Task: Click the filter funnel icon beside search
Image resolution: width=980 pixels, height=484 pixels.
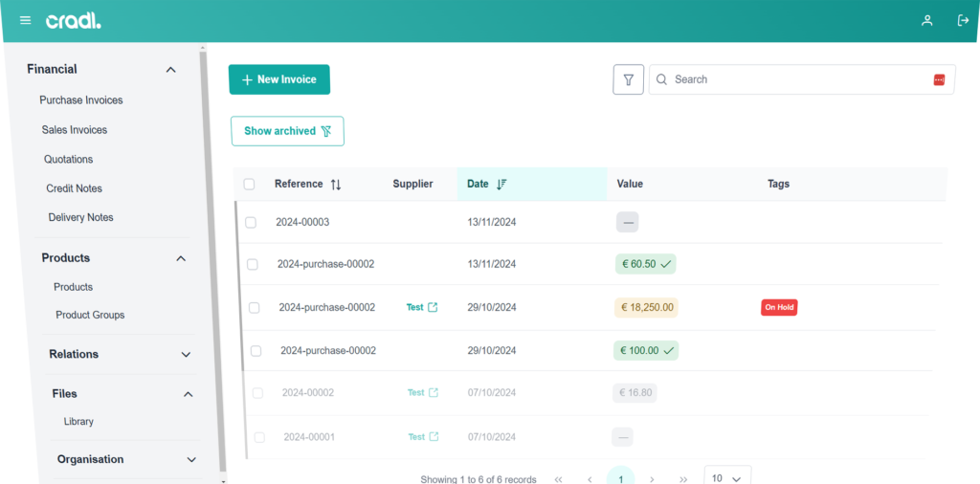Action: (x=628, y=80)
